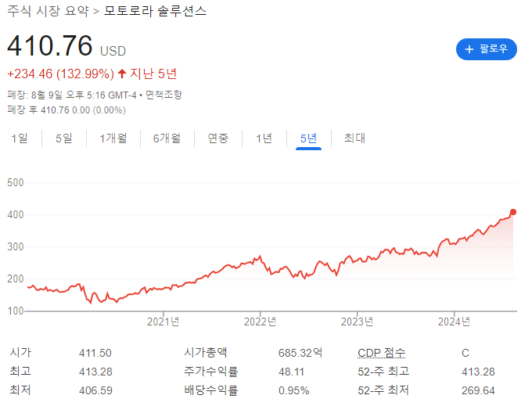The image size is (532, 406).
Task: Switch to the 6개월 range tab
Action: 167,138
